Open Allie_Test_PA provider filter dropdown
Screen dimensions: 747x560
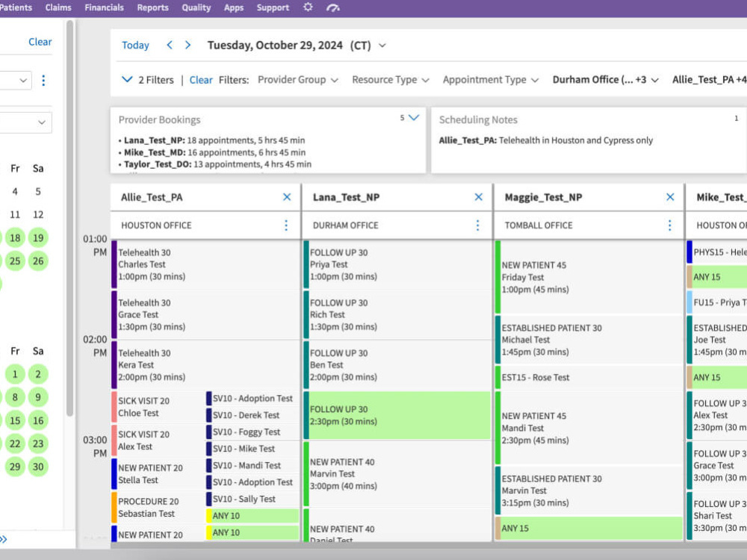710,80
